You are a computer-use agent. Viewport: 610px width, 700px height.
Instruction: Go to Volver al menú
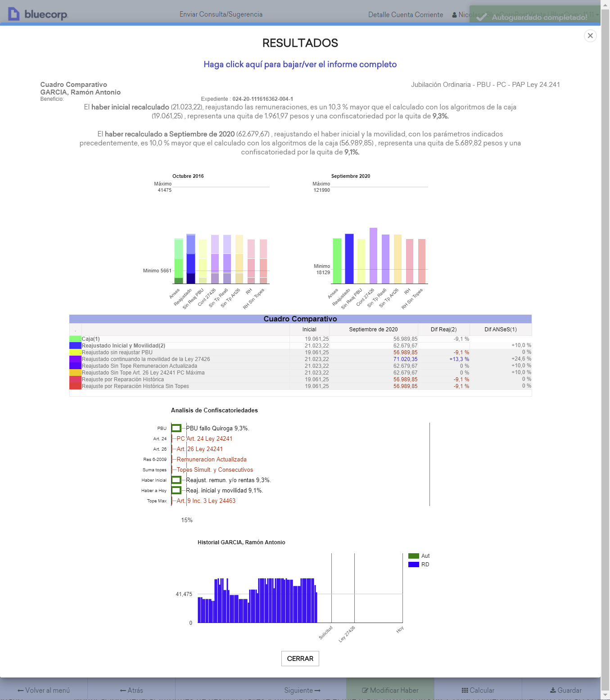44,690
